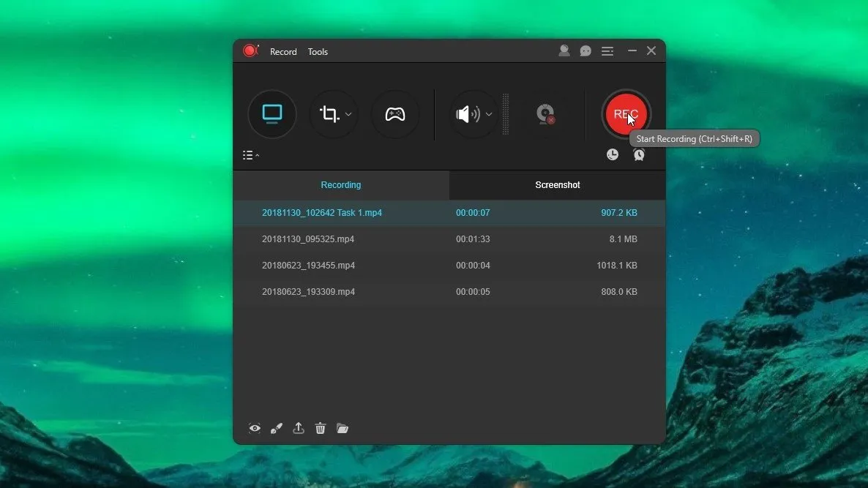
Task: Open the Tools menu
Action: [x=318, y=52]
